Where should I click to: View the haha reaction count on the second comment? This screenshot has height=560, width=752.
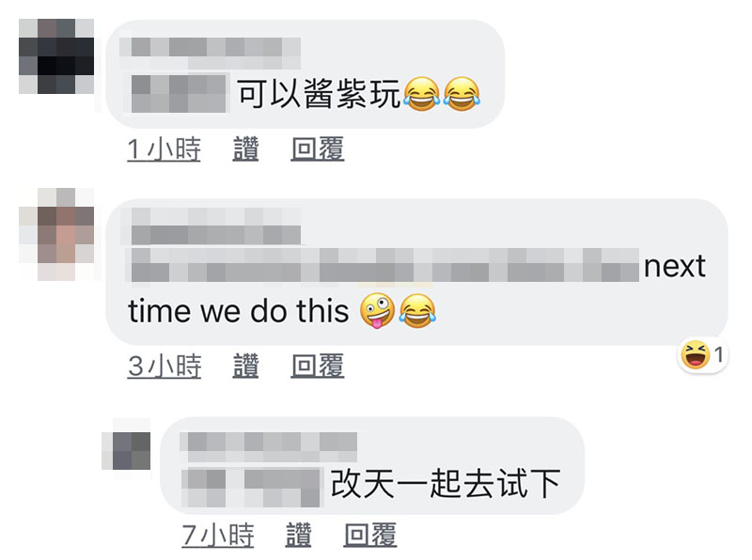coord(702,355)
